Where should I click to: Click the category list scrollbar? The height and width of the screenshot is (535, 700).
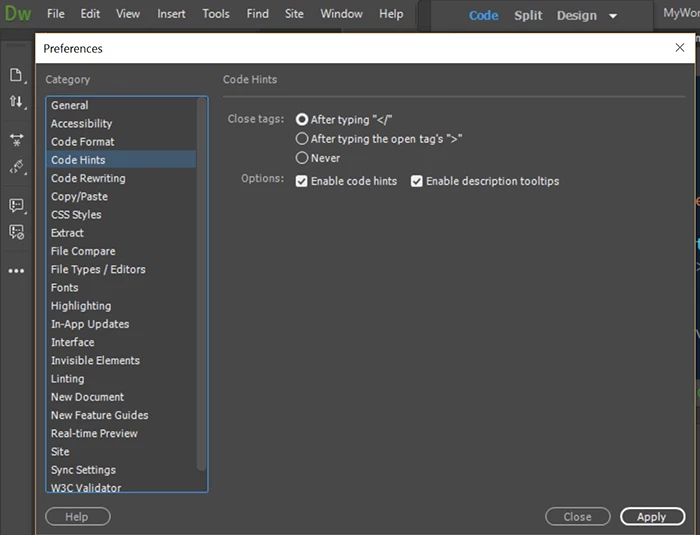201,284
